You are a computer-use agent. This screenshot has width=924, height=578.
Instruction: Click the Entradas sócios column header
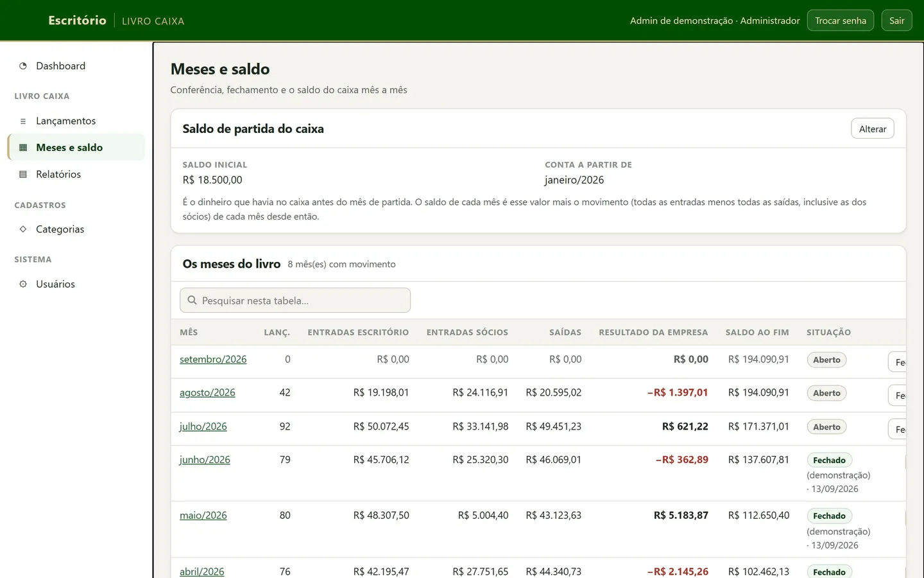point(467,333)
